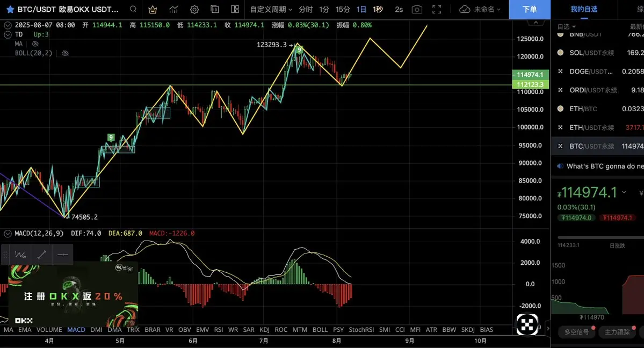The height and width of the screenshot is (348, 644).
Task: Select the 1秒 interval
Action: [378, 10]
